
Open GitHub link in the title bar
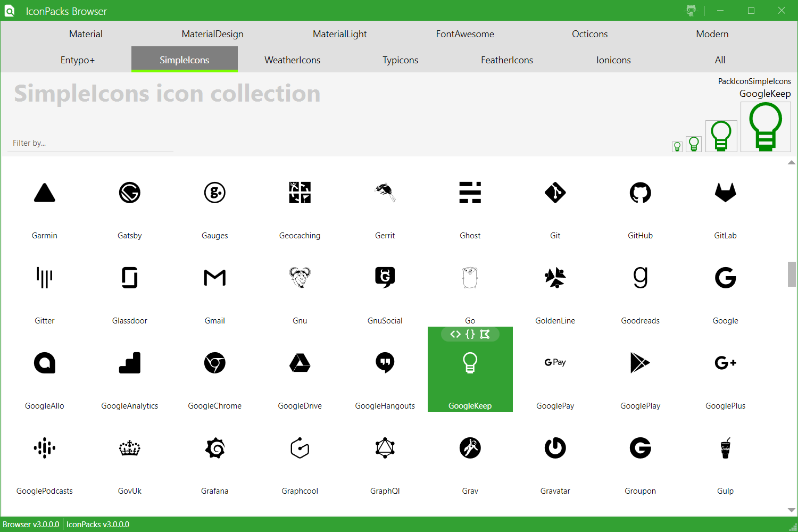click(690, 11)
